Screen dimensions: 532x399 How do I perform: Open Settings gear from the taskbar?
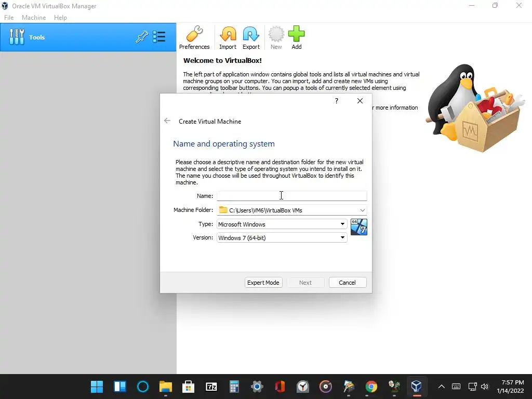point(257,387)
